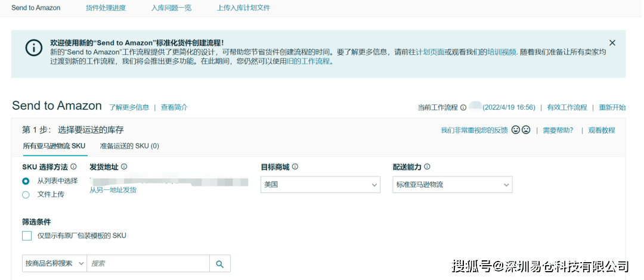Open the 目标商城 dropdown showing 美国

coord(320,185)
